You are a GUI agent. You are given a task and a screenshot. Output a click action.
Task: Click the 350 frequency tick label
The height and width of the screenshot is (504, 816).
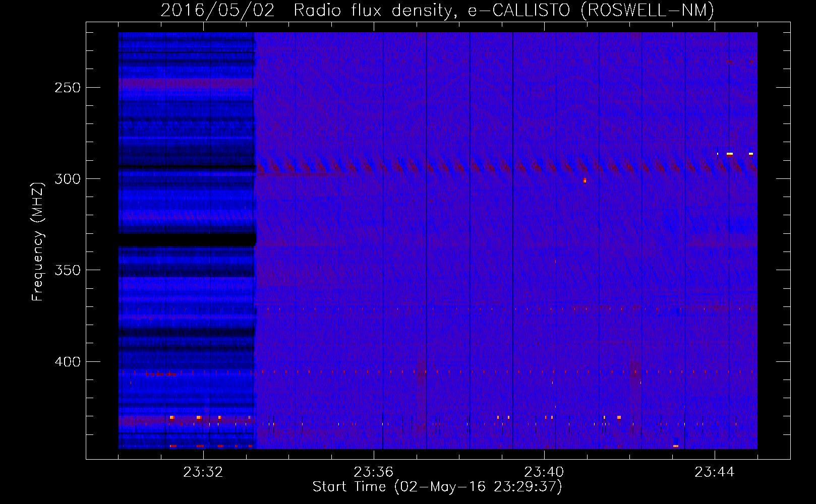pos(68,270)
